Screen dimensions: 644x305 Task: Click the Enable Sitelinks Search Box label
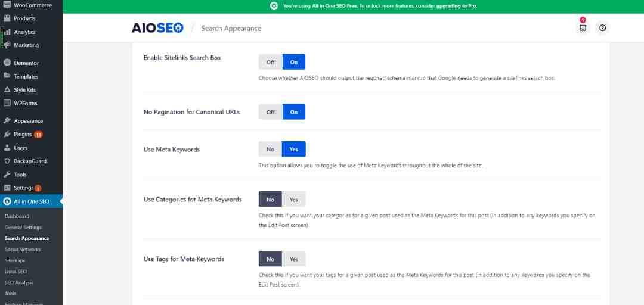click(182, 58)
